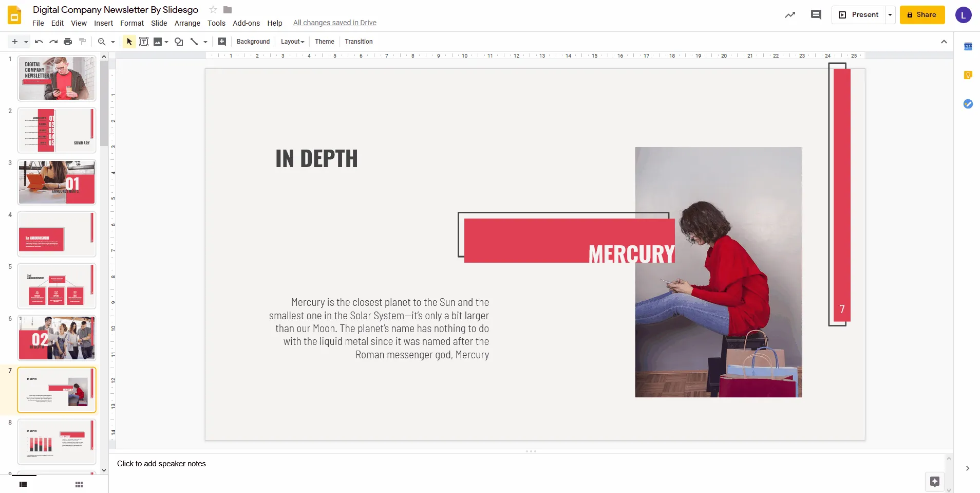The height and width of the screenshot is (493, 980).
Task: Open the Arrange menu
Action: pyautogui.click(x=187, y=23)
